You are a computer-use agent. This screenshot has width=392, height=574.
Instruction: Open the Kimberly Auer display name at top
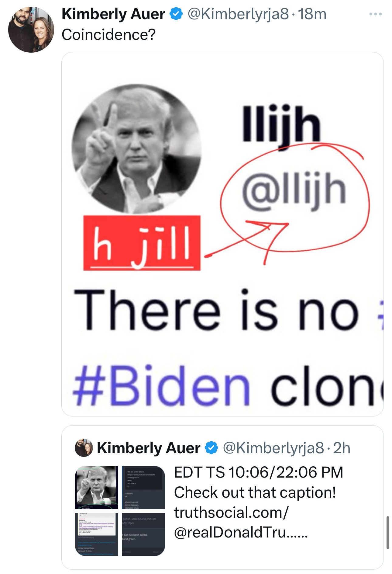pyautogui.click(x=113, y=14)
